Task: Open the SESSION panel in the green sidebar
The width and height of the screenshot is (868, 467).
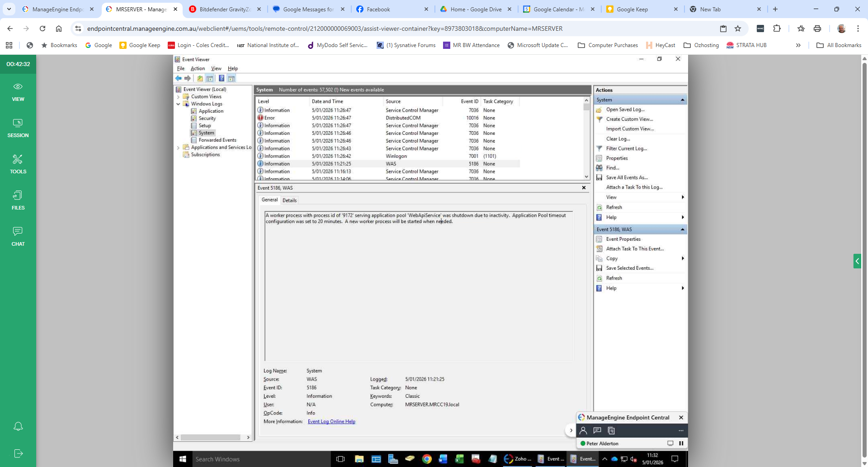Action: click(18, 128)
